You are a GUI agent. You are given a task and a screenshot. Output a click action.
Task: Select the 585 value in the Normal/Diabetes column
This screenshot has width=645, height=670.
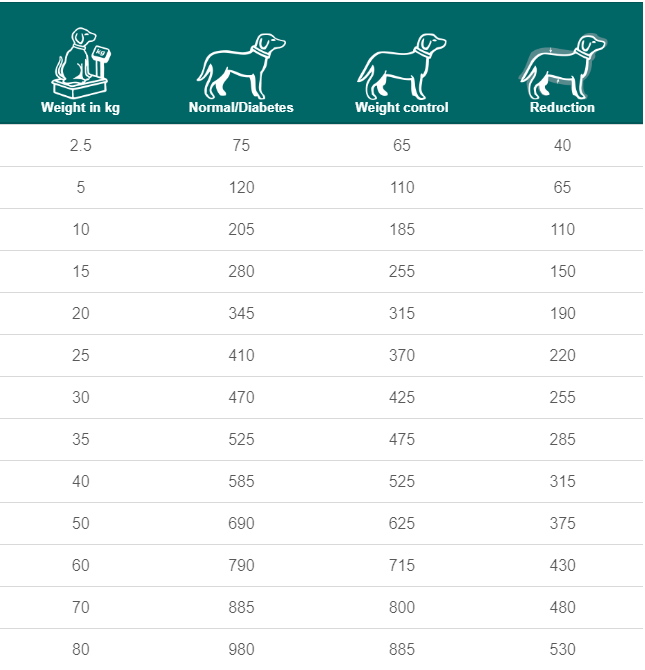(242, 482)
